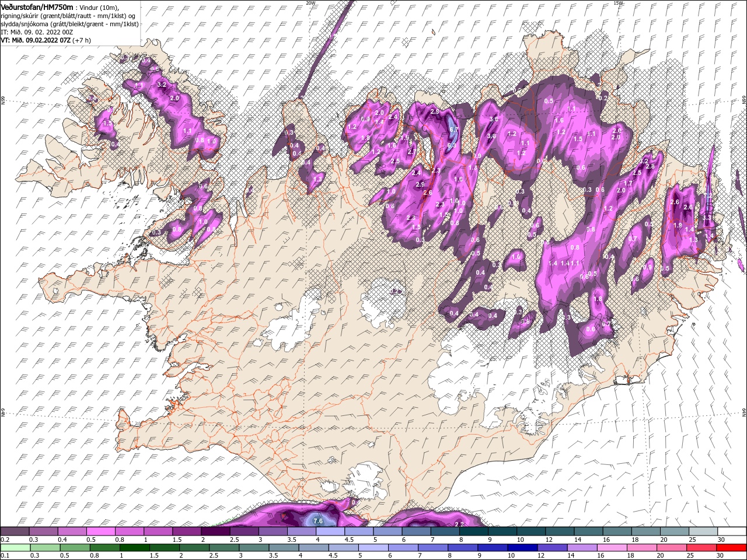Viewport: 747px width, 560px height.
Task: Click the 3.2 snowfall value in Westfjords
Action: pos(162,85)
